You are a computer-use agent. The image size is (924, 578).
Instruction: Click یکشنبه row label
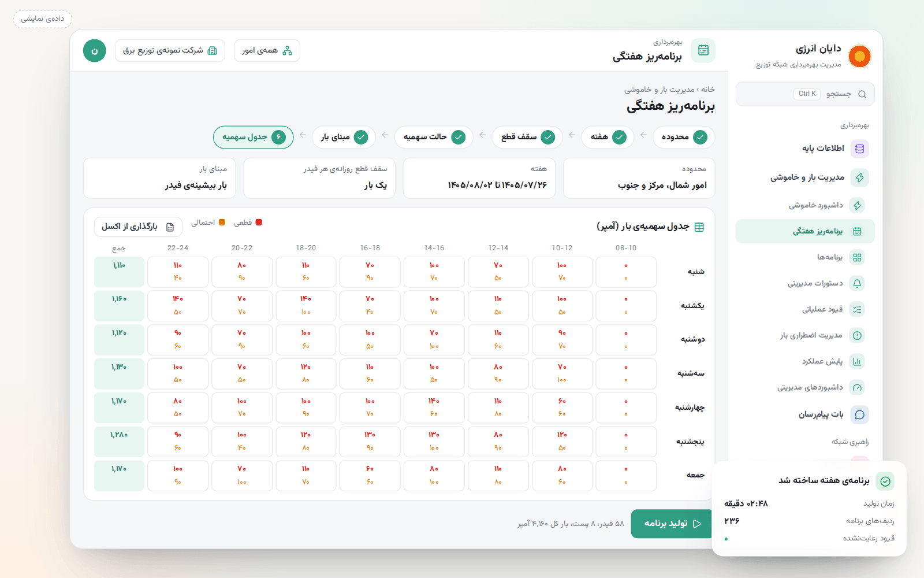tap(692, 306)
